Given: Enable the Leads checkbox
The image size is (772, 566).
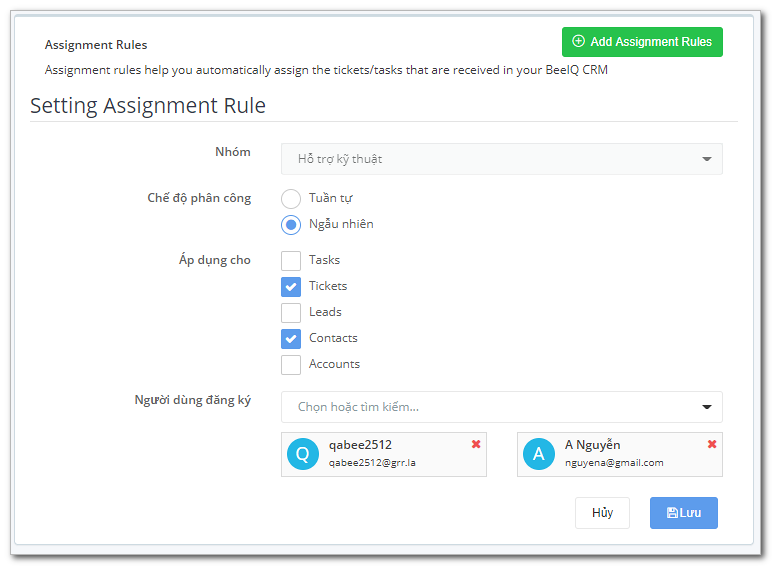Looking at the screenshot, I should 291,313.
